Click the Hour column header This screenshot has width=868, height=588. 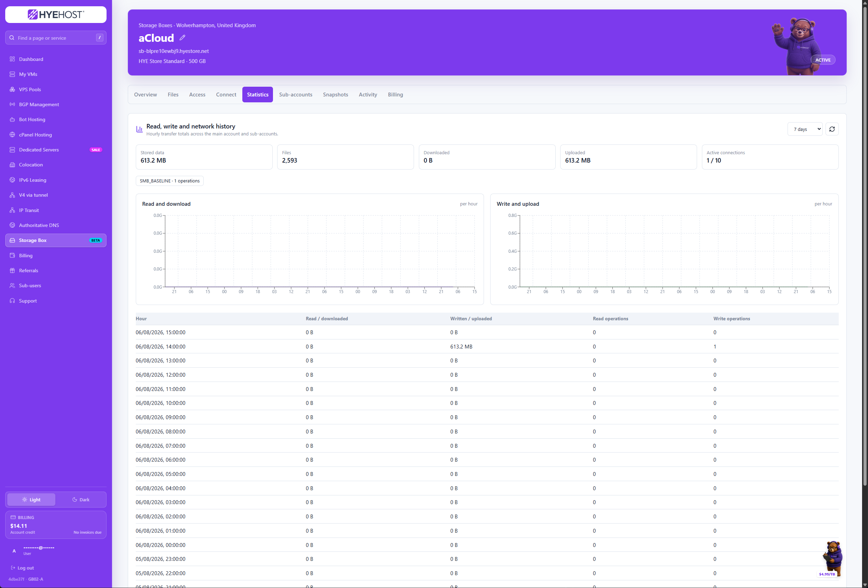[141, 319]
